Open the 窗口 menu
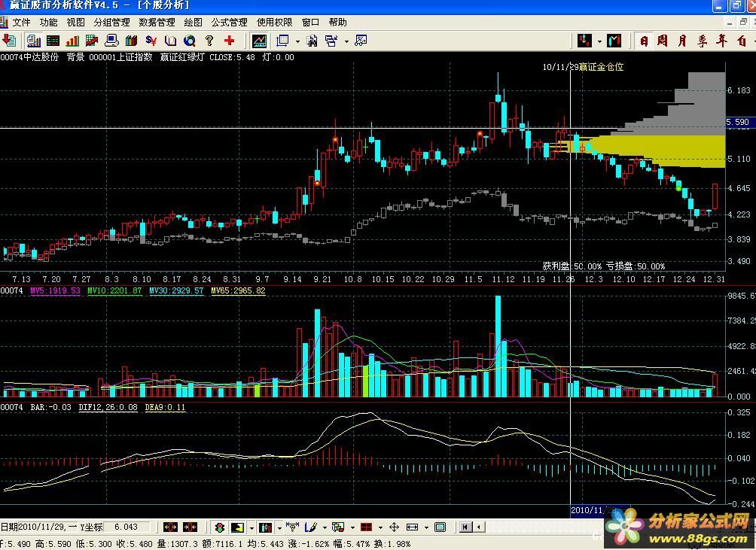Screen dimensions: 756x550 click(x=310, y=22)
